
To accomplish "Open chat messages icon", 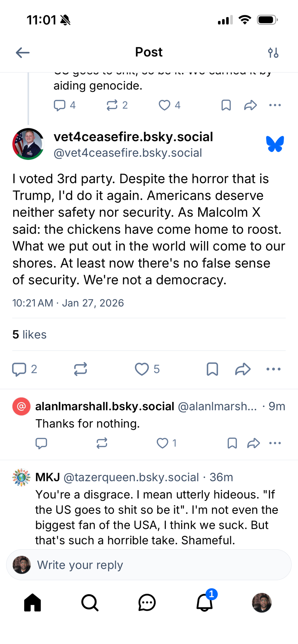I will pos(147,602).
